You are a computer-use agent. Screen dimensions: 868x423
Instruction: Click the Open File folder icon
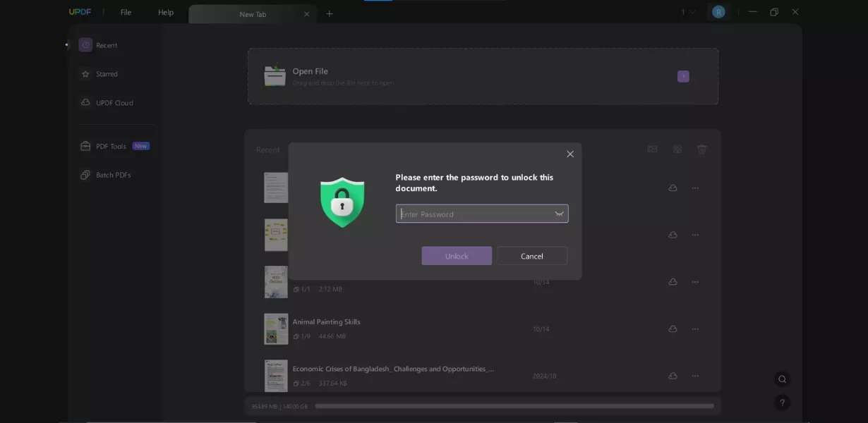275,75
